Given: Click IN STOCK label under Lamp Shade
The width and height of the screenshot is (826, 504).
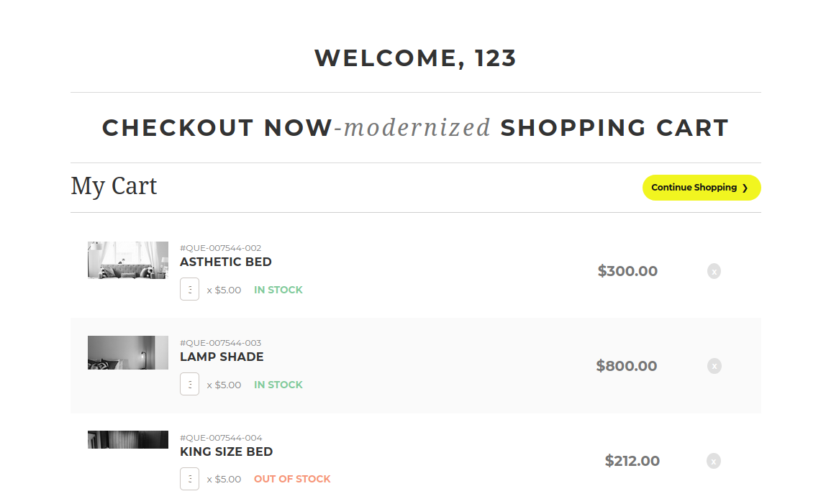Looking at the screenshot, I should [x=278, y=385].
